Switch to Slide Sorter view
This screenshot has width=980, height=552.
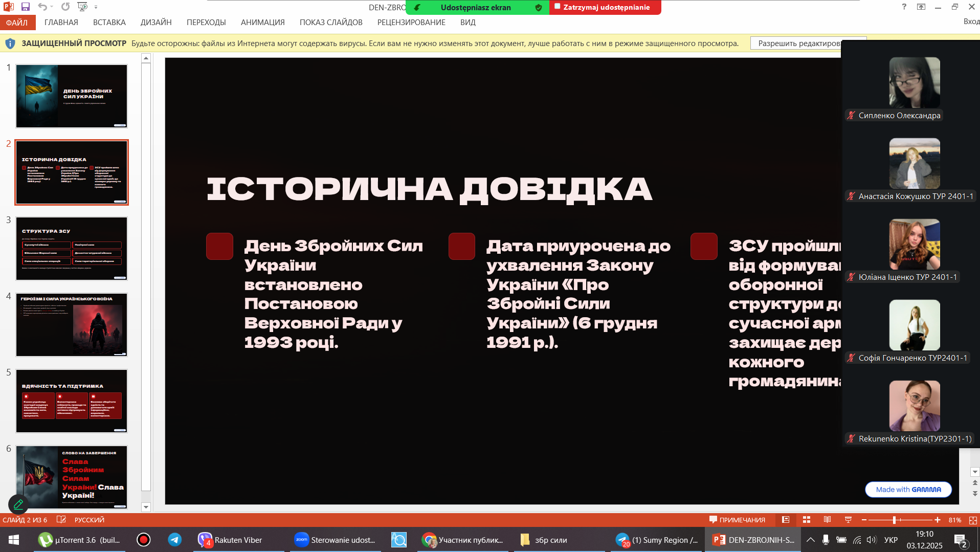(807, 520)
